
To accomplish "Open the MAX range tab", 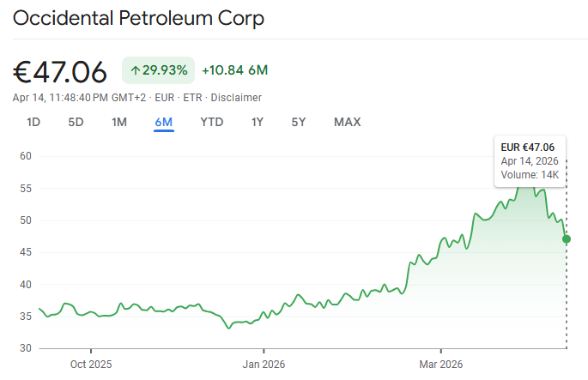I will pyautogui.click(x=348, y=122).
